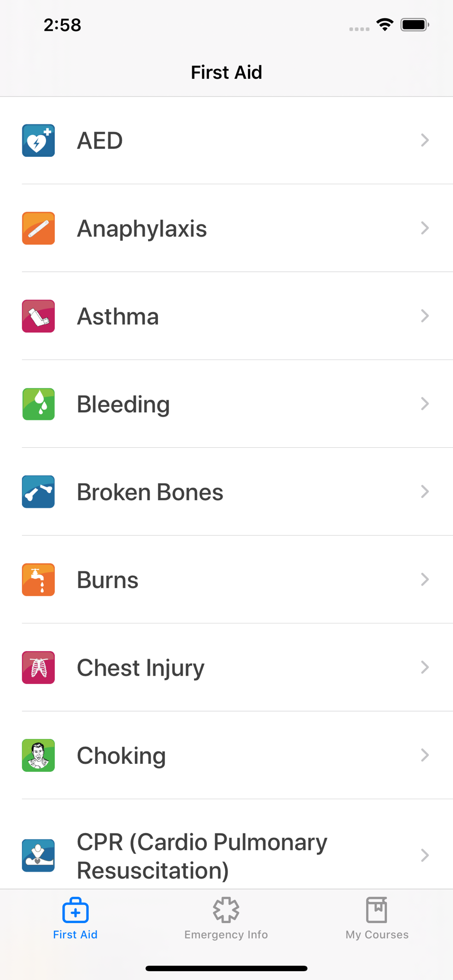
Task: Tap the Anaphylaxis auto-injector icon
Action: [x=38, y=228]
